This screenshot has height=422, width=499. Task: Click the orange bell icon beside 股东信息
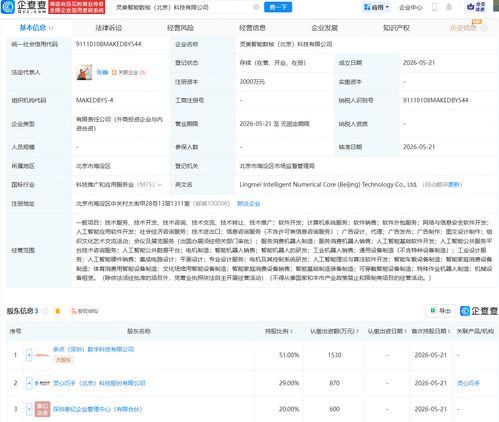(x=58, y=311)
